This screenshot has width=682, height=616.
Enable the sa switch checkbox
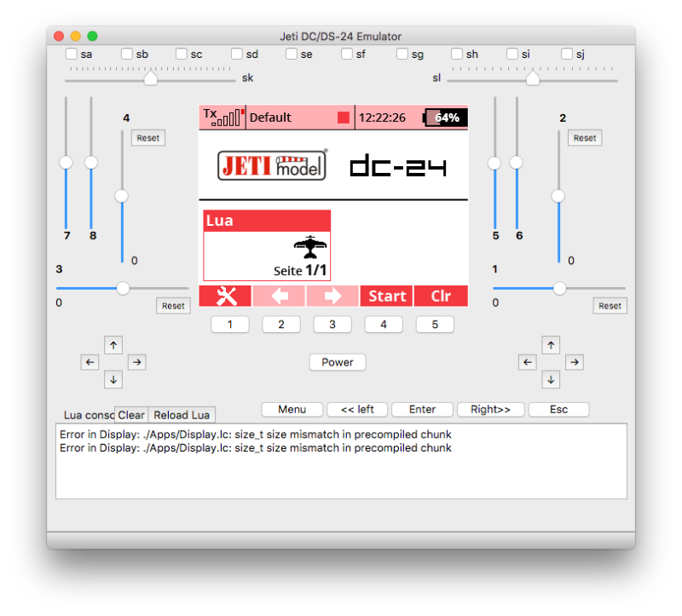point(71,54)
